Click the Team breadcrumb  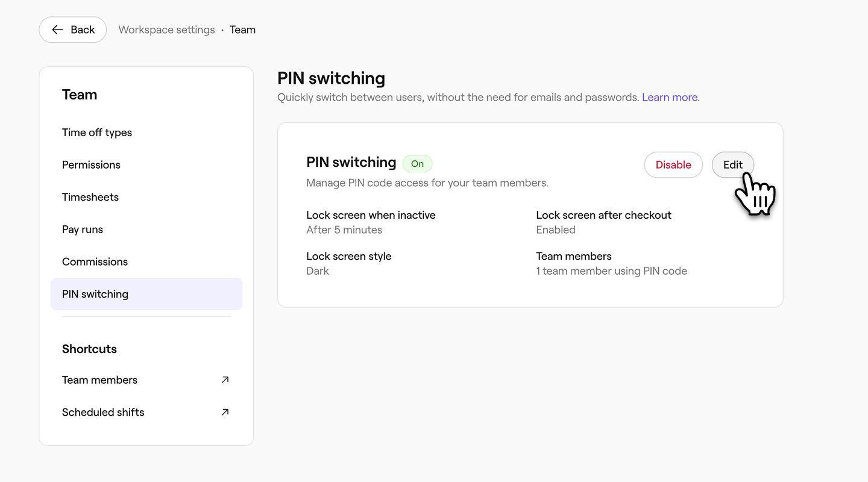(242, 30)
